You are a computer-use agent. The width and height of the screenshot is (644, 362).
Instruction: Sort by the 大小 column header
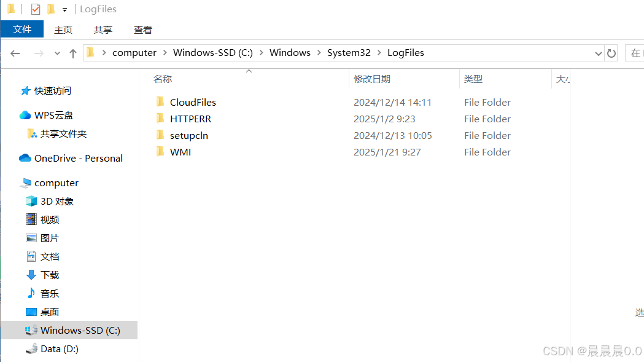562,79
